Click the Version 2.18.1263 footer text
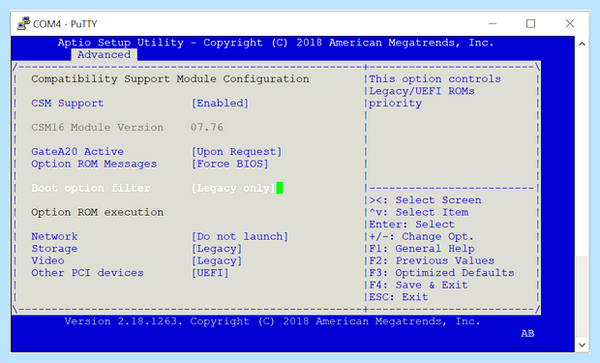This screenshot has height=363, width=600. click(x=272, y=321)
